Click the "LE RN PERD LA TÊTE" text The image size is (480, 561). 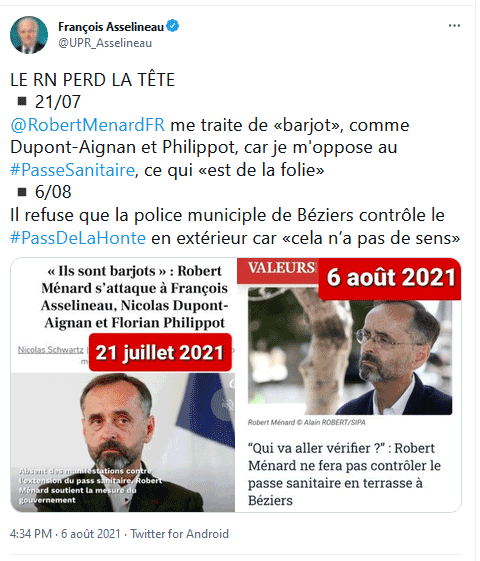coord(93,80)
